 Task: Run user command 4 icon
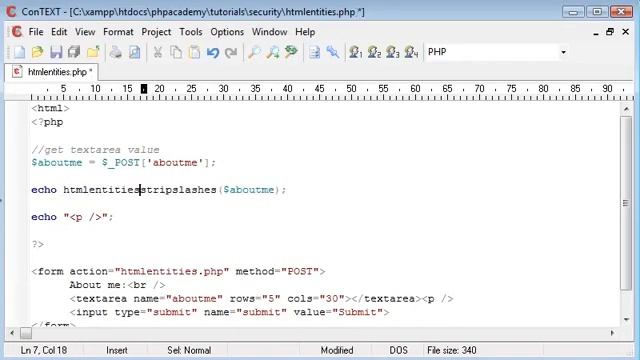(411, 52)
